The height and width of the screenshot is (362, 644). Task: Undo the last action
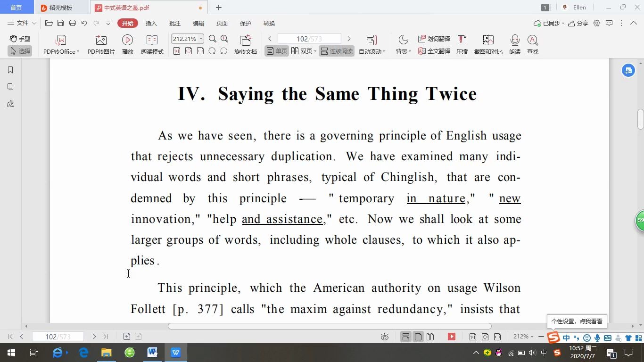click(x=84, y=23)
